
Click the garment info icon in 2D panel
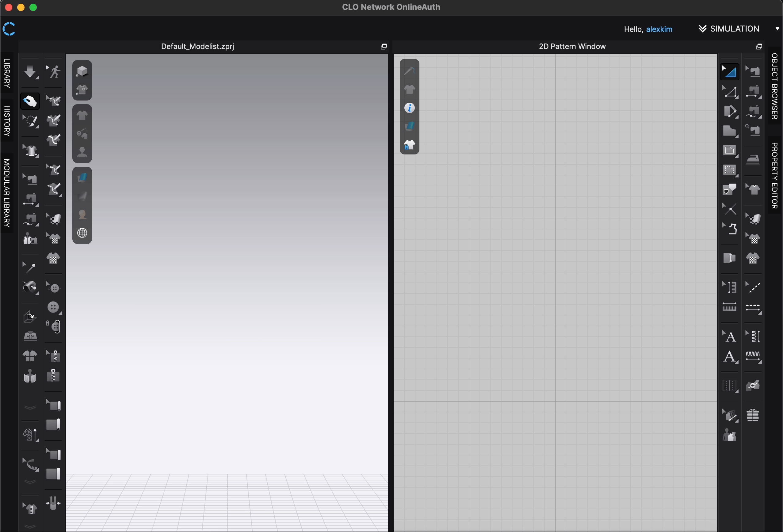pos(409,108)
